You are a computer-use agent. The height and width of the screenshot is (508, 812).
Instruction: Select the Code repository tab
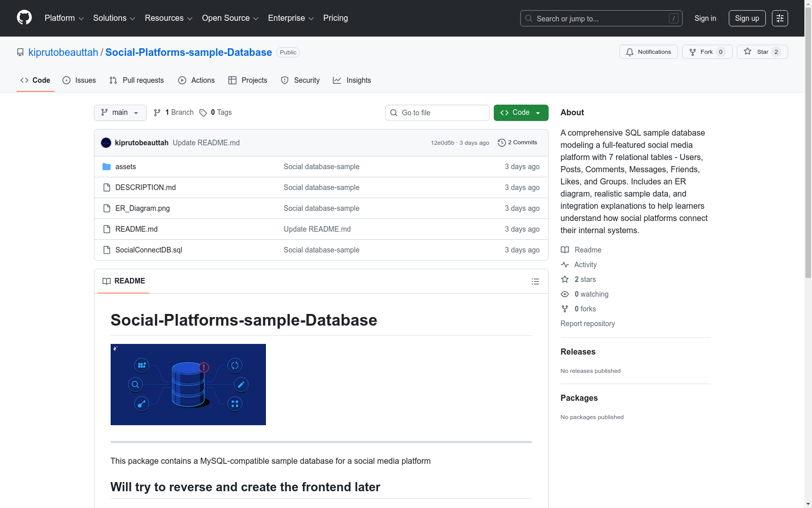[36, 80]
